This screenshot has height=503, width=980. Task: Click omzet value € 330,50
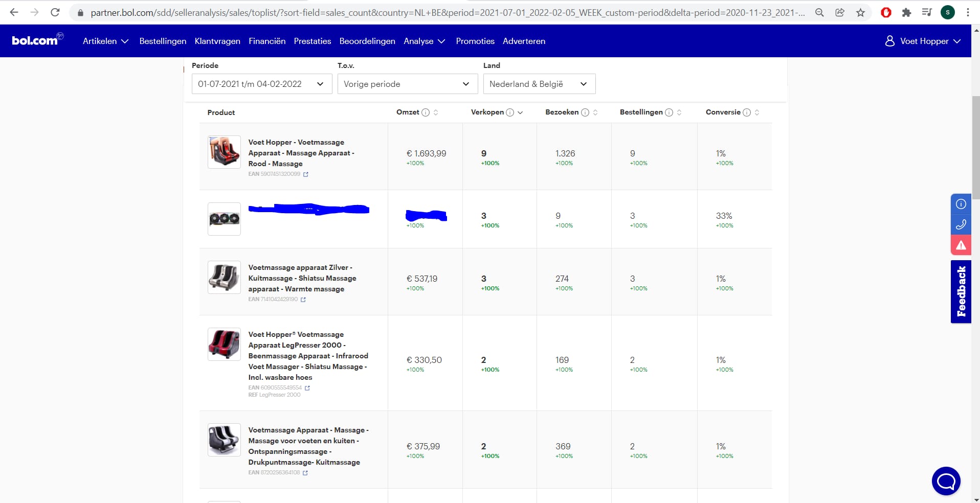coord(424,360)
